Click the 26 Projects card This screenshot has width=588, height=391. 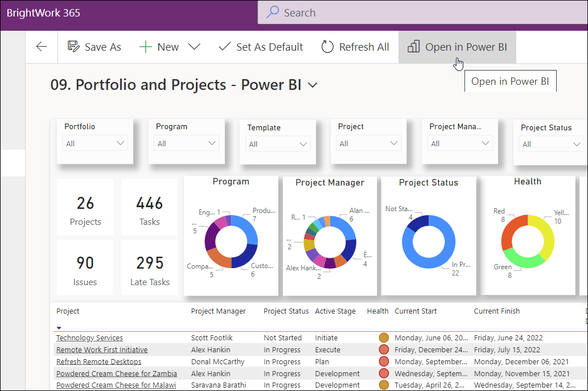click(x=85, y=207)
